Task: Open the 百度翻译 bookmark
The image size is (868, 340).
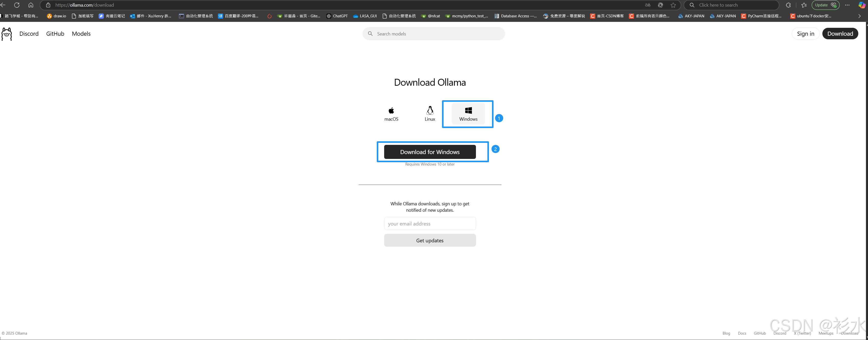Action: pos(238,16)
